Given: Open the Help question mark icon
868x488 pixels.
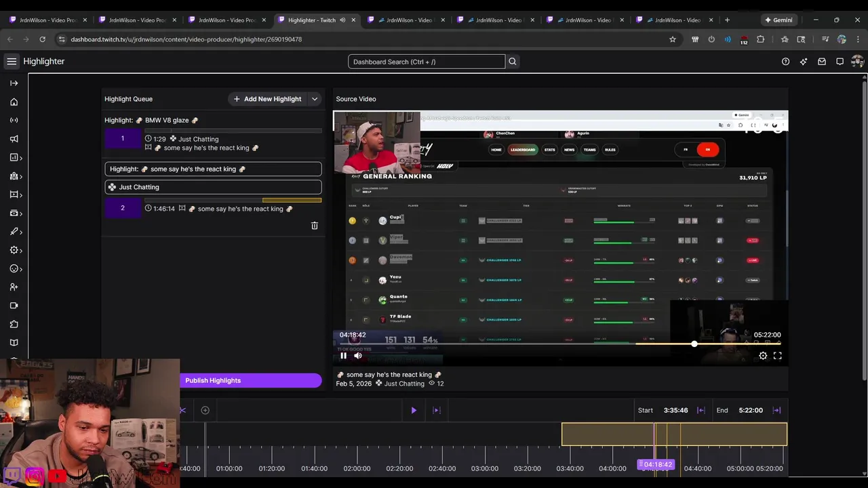Looking at the screenshot, I should [785, 62].
